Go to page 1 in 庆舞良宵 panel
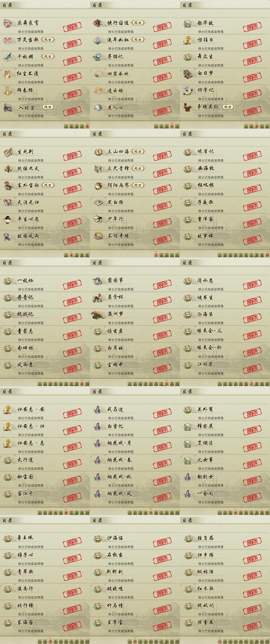 click(x=66, y=126)
